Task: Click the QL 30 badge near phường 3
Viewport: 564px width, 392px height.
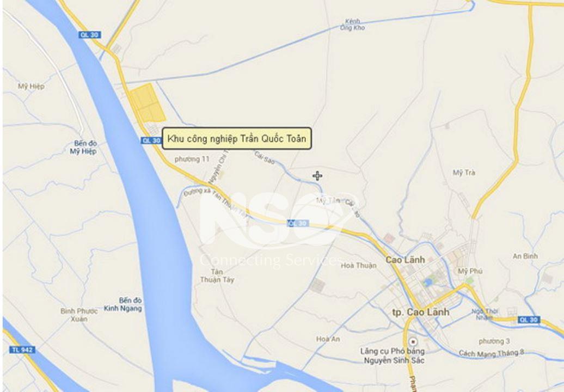Action: tap(529, 320)
